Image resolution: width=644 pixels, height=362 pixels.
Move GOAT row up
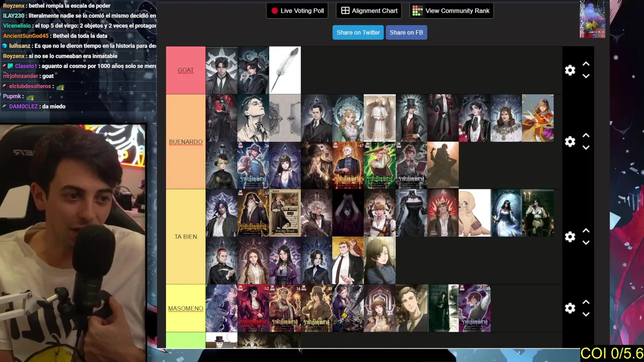click(x=586, y=64)
